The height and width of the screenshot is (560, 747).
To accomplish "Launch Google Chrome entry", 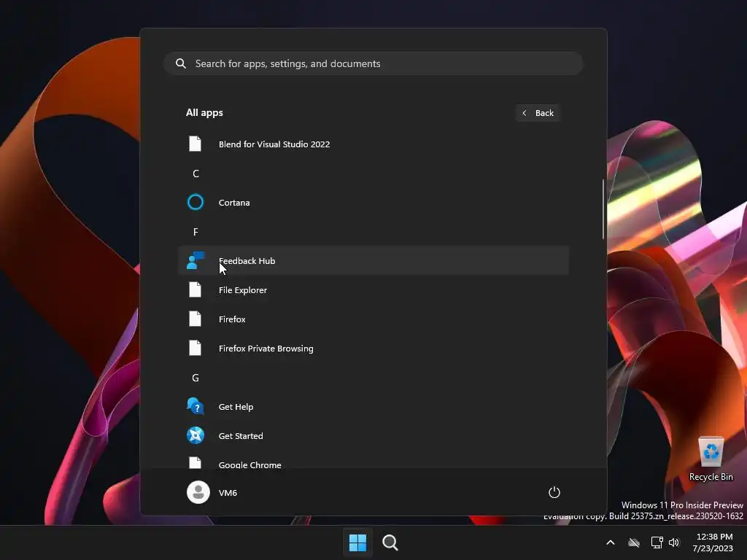I will 373,461.
